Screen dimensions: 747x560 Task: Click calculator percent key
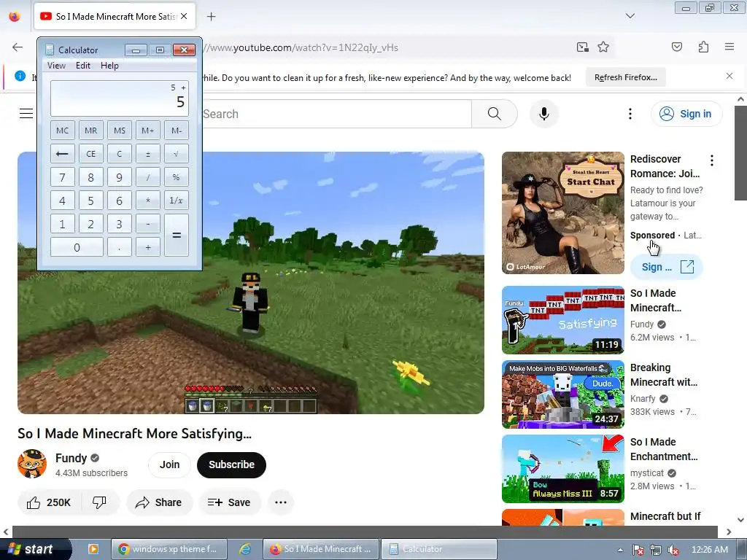pyautogui.click(x=177, y=177)
